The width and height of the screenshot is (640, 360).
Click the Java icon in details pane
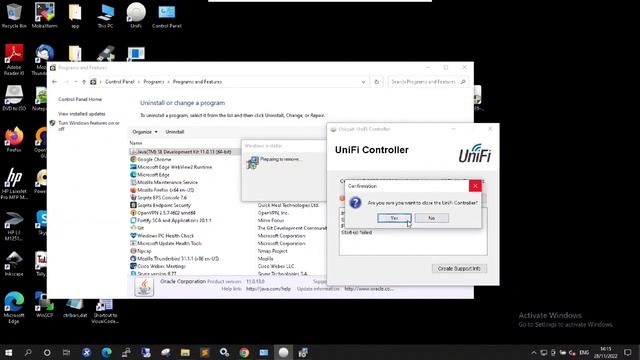144,287
